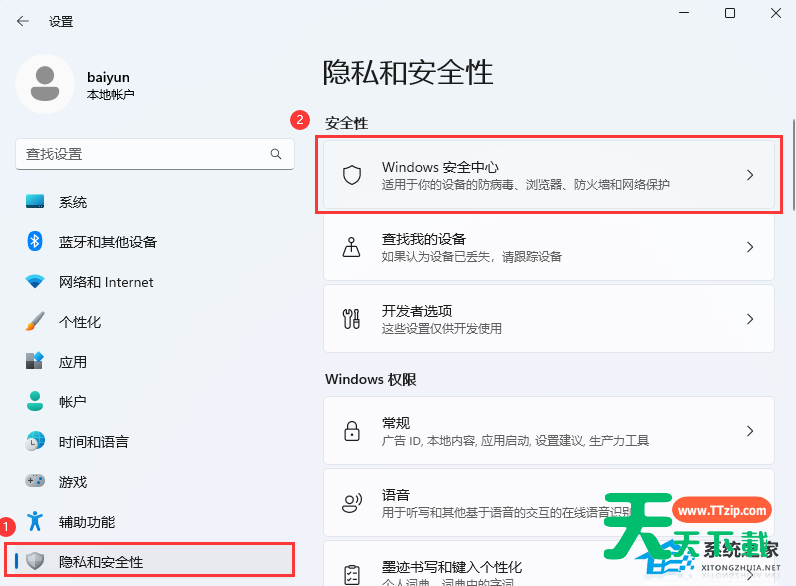Image resolution: width=796 pixels, height=586 pixels.
Task: Select 帐户 in the navigation list
Action: tap(155, 401)
